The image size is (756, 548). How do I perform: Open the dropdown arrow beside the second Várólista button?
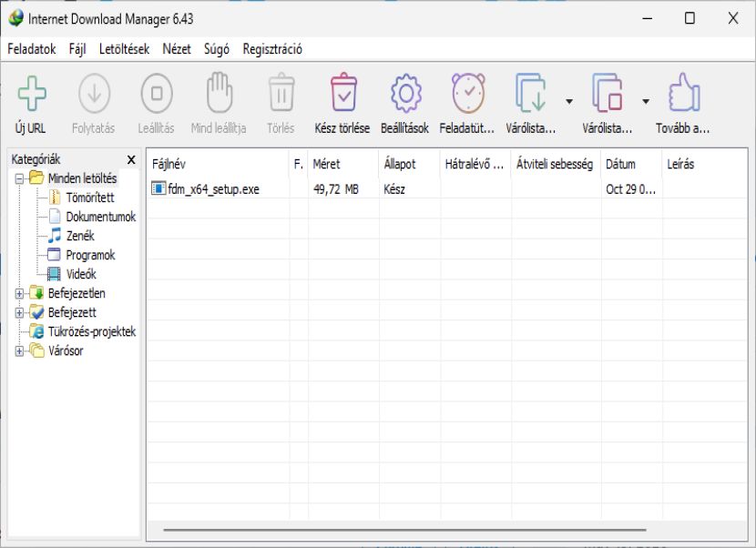(x=646, y=101)
